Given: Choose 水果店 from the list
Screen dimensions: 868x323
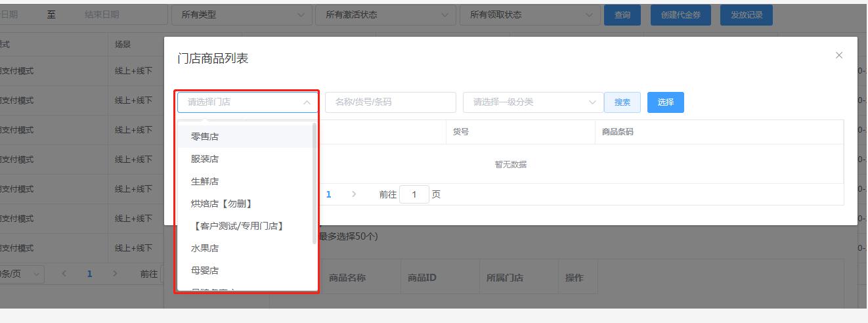Looking at the screenshot, I should (x=248, y=248).
